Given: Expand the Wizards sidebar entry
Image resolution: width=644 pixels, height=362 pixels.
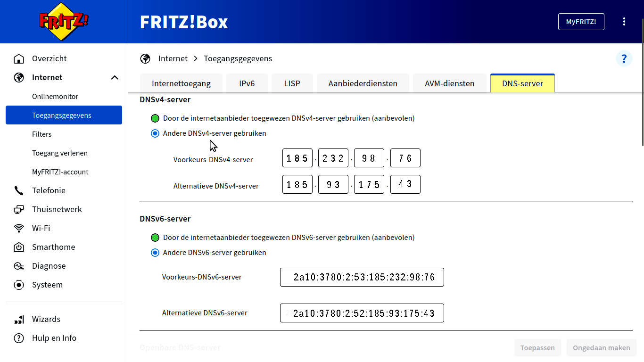Looking at the screenshot, I should tap(46, 320).
